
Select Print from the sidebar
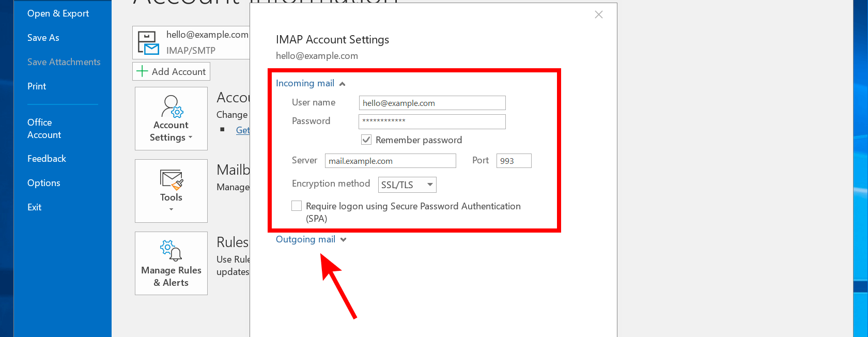(x=36, y=86)
